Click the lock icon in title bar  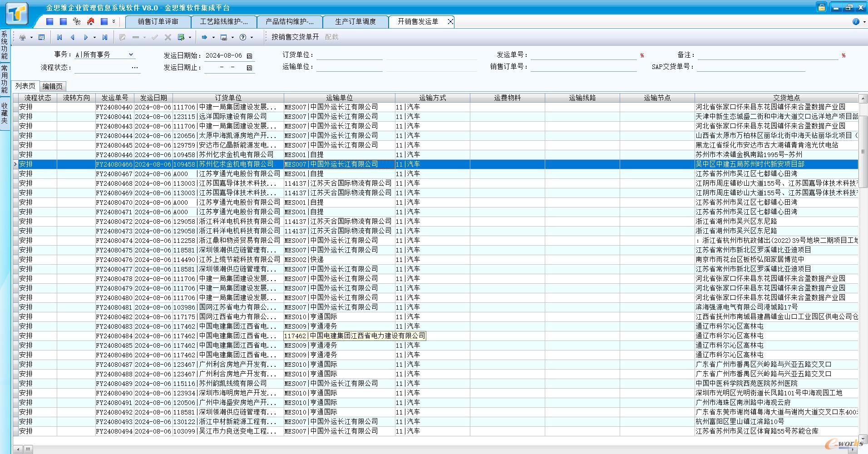pos(821,7)
